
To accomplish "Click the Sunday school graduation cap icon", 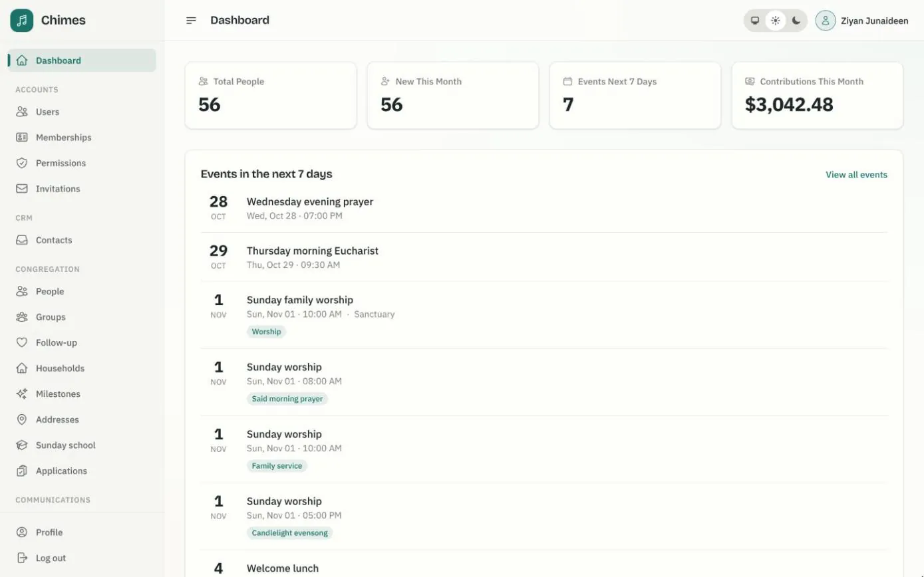I will 22,445.
